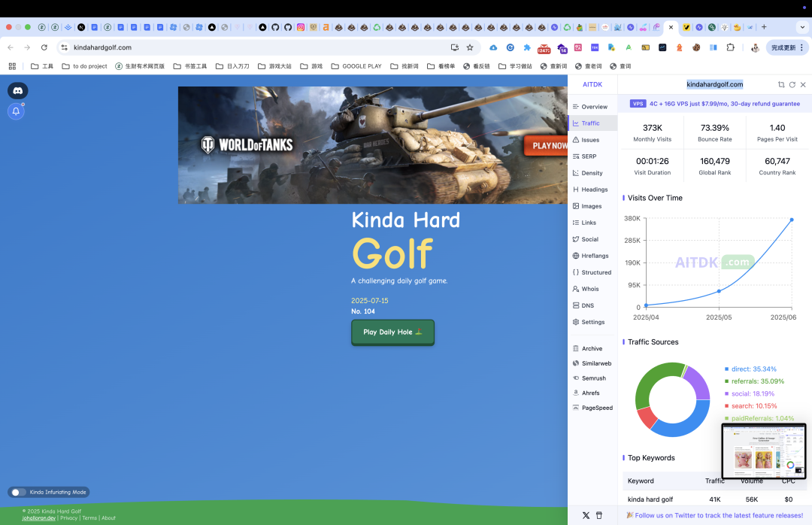Click the crop/screenshot icon in AITDK header

pyautogui.click(x=781, y=84)
